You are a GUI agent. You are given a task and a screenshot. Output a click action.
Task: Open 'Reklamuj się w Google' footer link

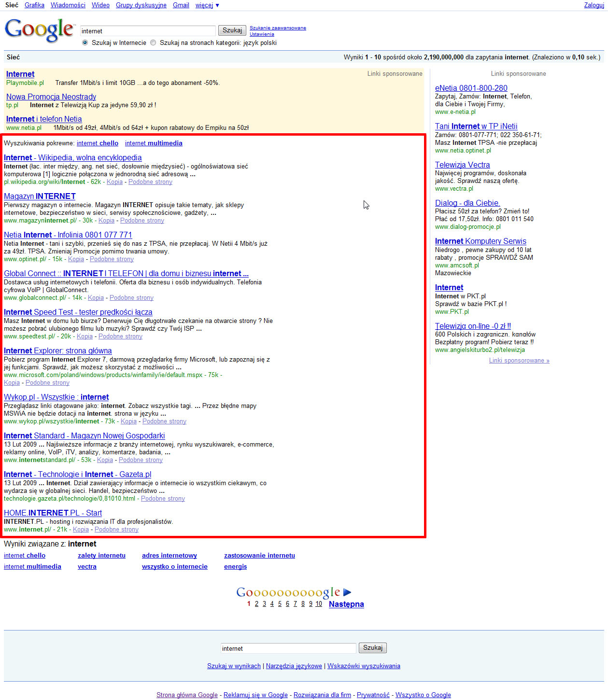click(x=255, y=695)
